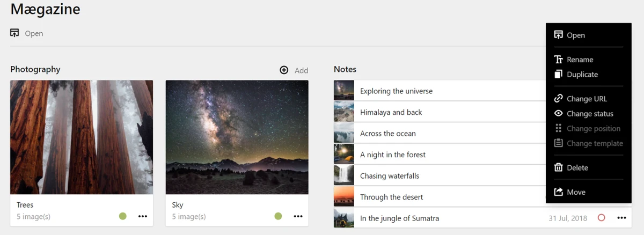644x235 pixels.
Task: Click the Open icon below Mægazine title
Action: coord(15,33)
